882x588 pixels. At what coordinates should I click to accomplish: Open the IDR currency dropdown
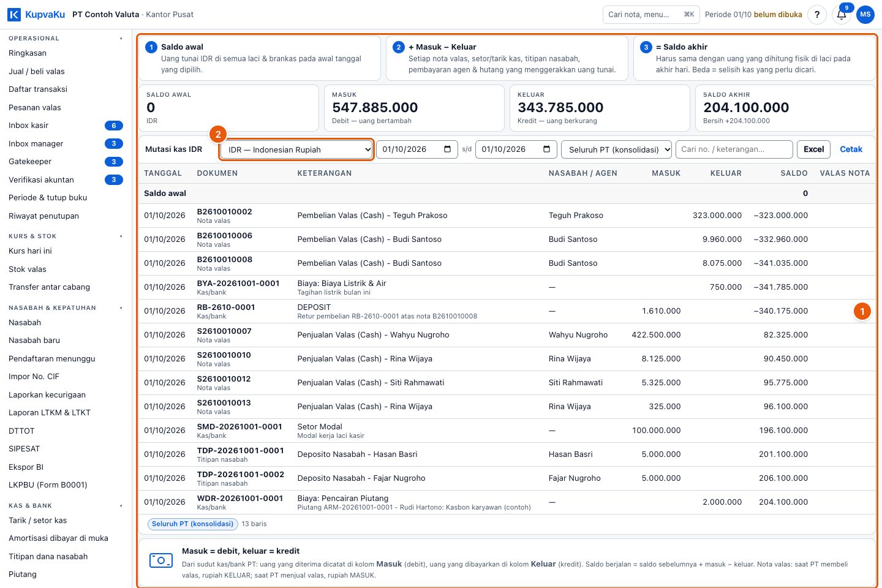[297, 149]
